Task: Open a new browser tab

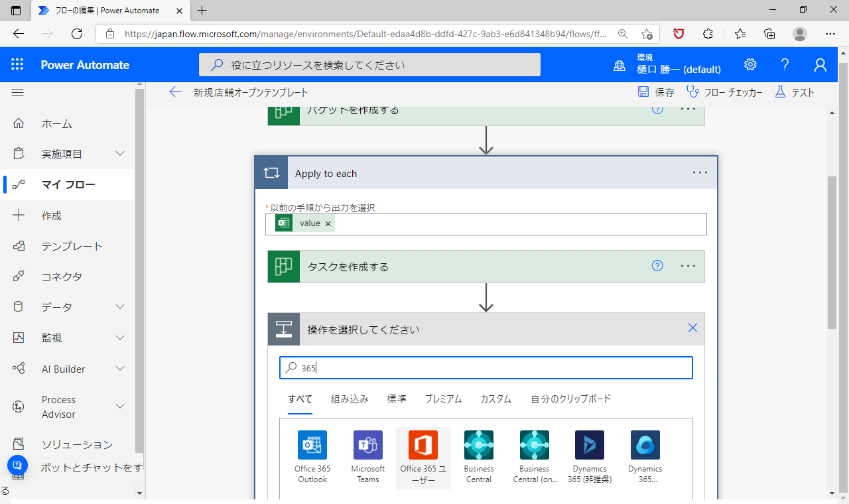Action: pyautogui.click(x=202, y=10)
